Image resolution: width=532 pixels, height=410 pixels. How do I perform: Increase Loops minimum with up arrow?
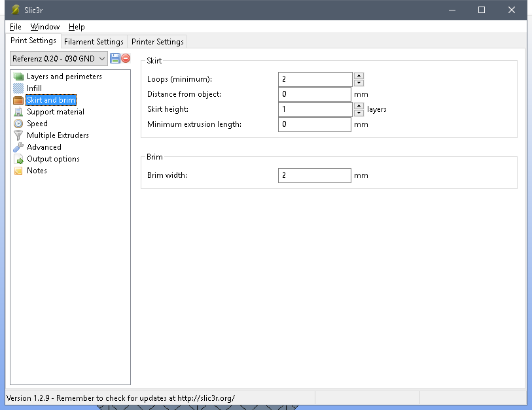tap(359, 76)
